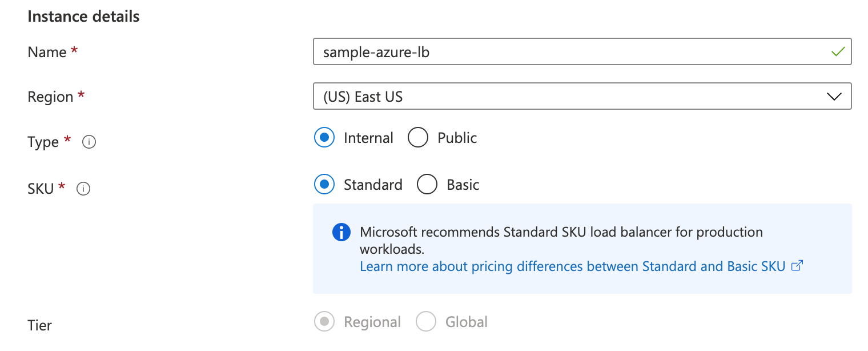Select the Internal load balancer type
The width and height of the screenshot is (868, 351).
(x=324, y=138)
